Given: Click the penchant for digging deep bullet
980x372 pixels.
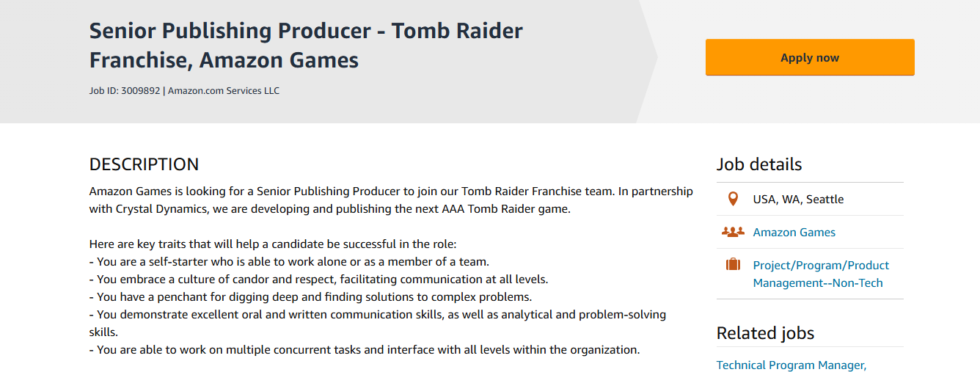Looking at the screenshot, I should (x=310, y=296).
